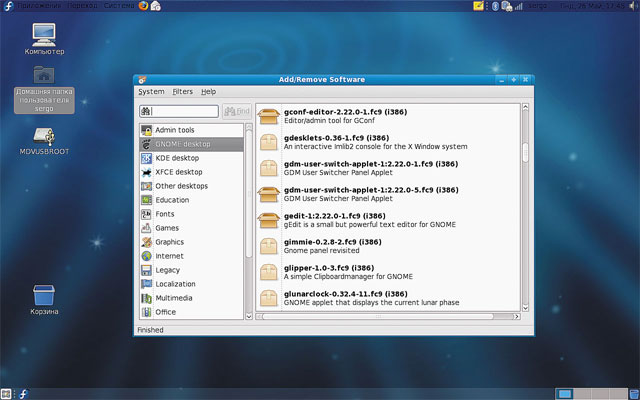Viewport: 640px width, 400px height.
Task: Click the volume speaker icon in panel
Action: point(634,6)
